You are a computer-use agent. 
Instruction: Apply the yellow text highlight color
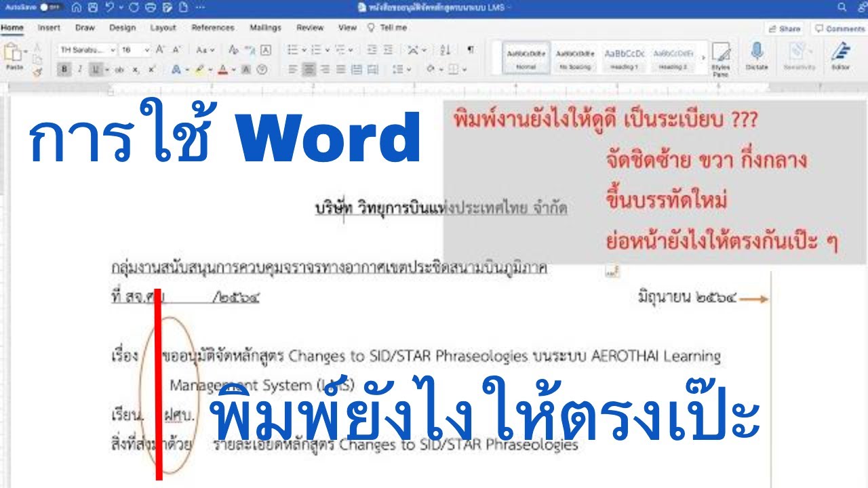click(199, 69)
